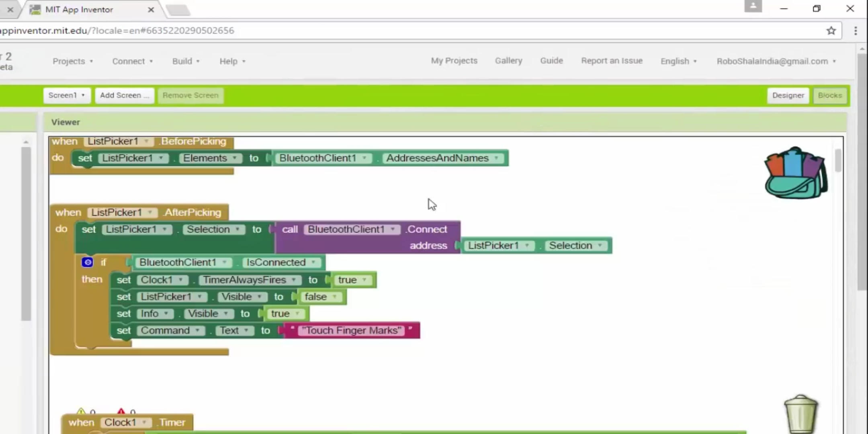Open Command component dropdown
The height and width of the screenshot is (434, 868).
(170, 331)
